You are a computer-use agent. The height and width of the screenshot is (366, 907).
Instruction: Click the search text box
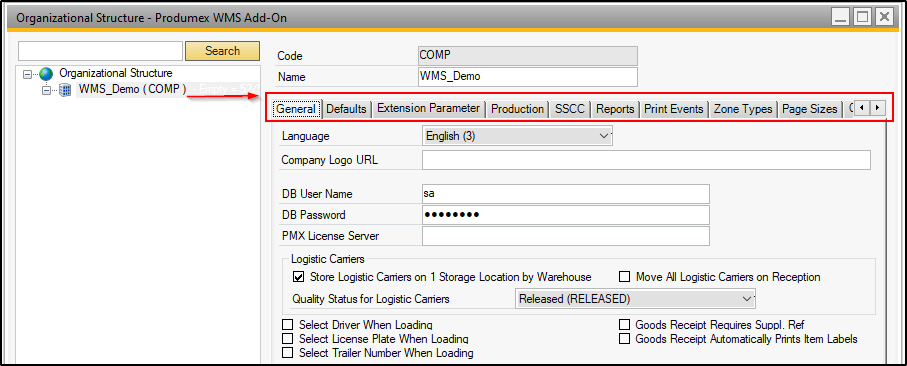pos(101,51)
